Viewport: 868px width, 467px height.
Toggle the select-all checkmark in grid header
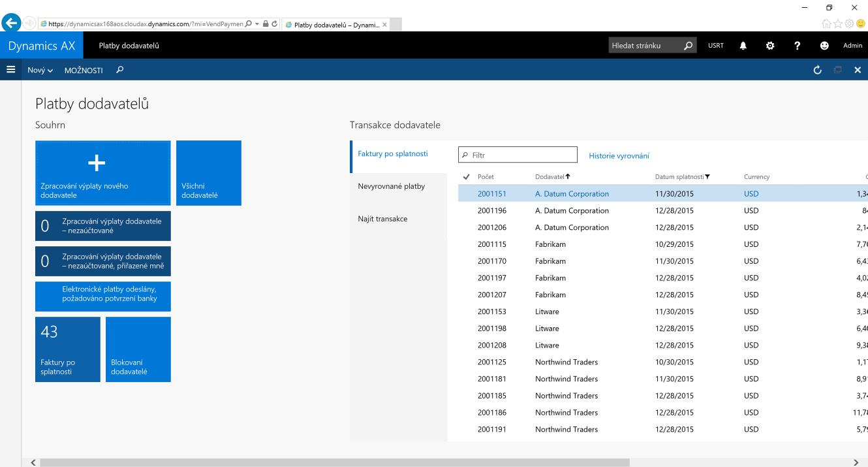[466, 177]
